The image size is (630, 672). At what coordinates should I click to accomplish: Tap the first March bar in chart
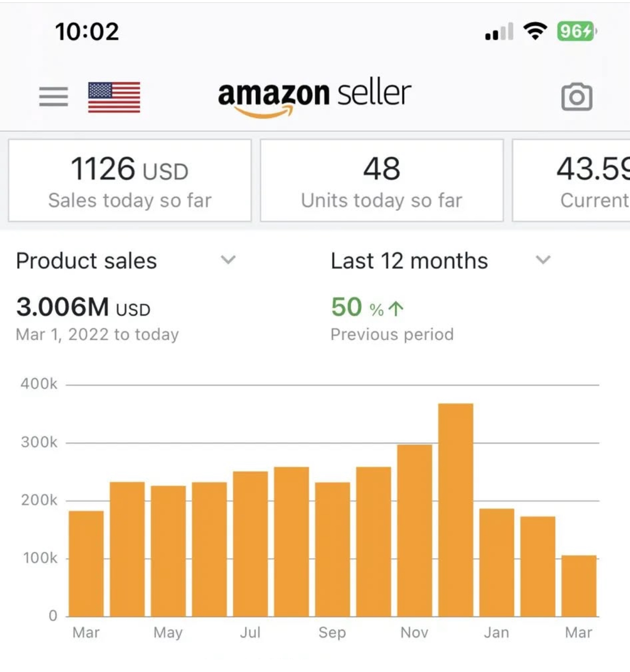(x=86, y=564)
